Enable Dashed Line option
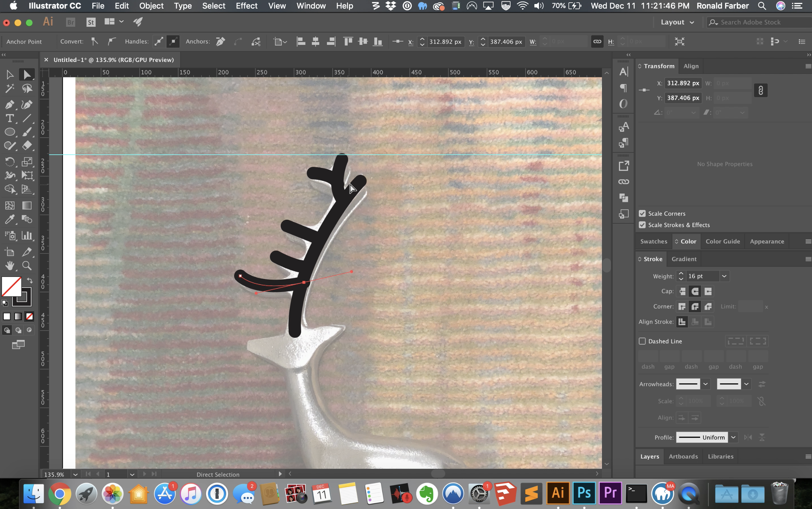The height and width of the screenshot is (509, 812). point(642,341)
